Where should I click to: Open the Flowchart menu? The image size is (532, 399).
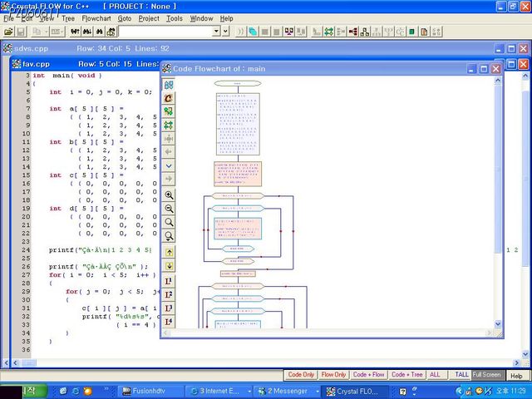pos(96,18)
